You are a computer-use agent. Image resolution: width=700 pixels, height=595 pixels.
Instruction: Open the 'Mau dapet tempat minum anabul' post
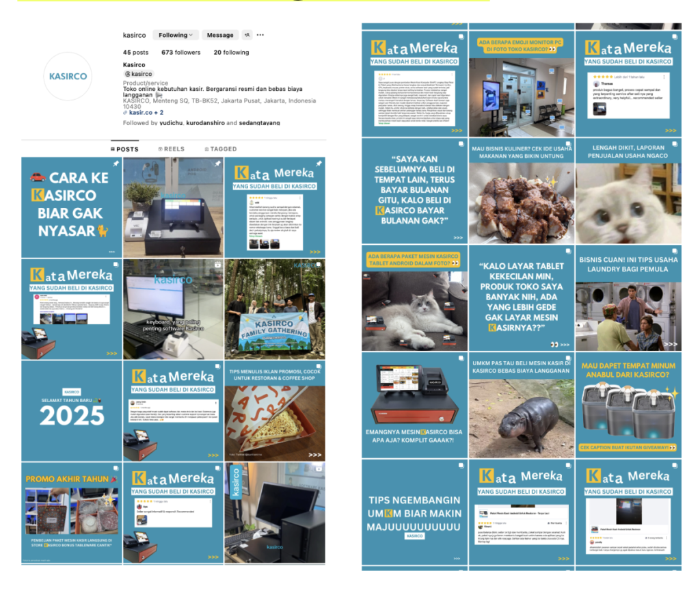(x=629, y=405)
